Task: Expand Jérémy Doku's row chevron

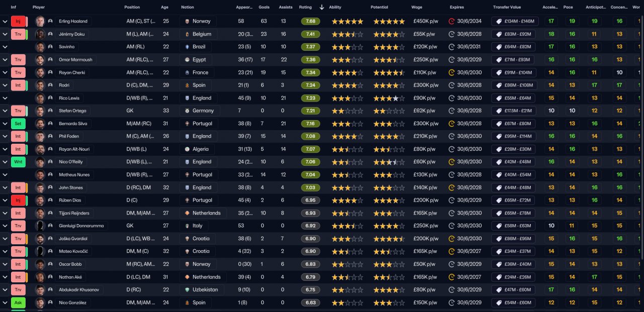Action: [5, 34]
